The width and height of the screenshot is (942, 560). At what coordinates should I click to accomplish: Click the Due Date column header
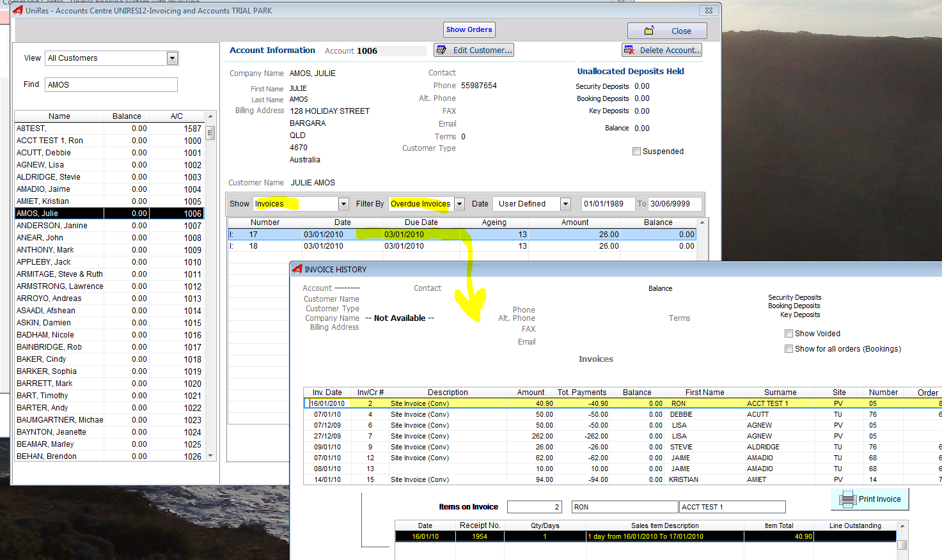tap(421, 222)
